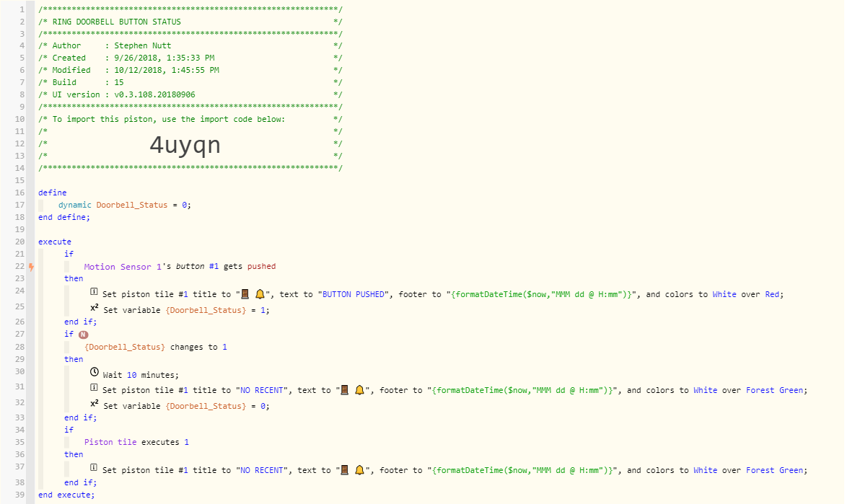850x504 pixels.
Task: Select the Motion Sensor 1 device name
Action: coord(123,267)
